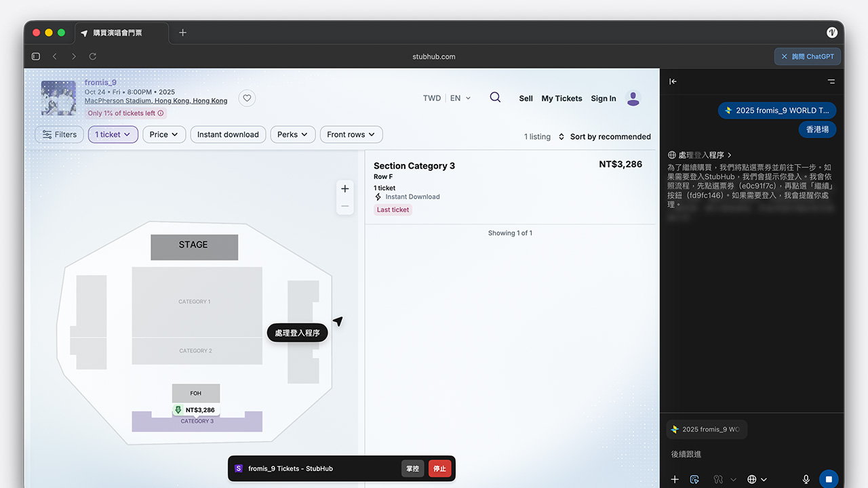Open the Price filter dropdown
The width and height of the screenshot is (868, 488).
coord(164,134)
